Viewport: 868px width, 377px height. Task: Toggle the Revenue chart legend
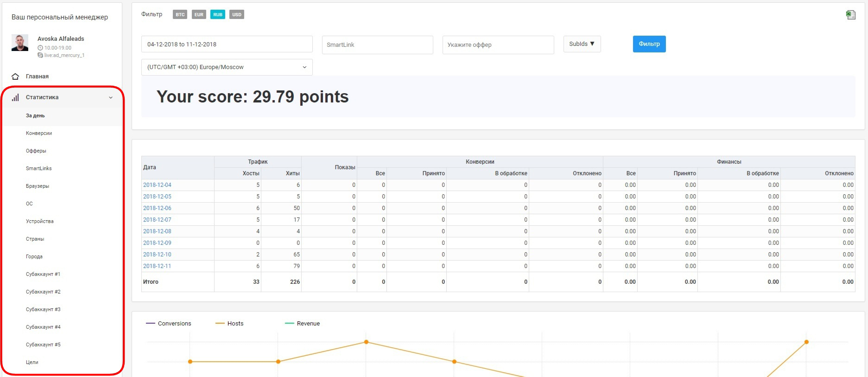click(x=303, y=324)
